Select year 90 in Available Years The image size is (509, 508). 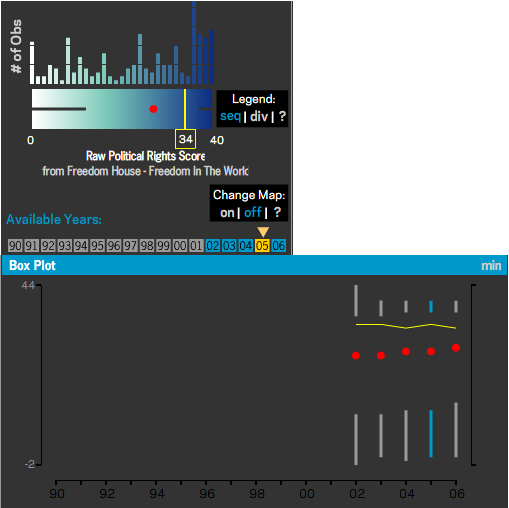click(15, 246)
